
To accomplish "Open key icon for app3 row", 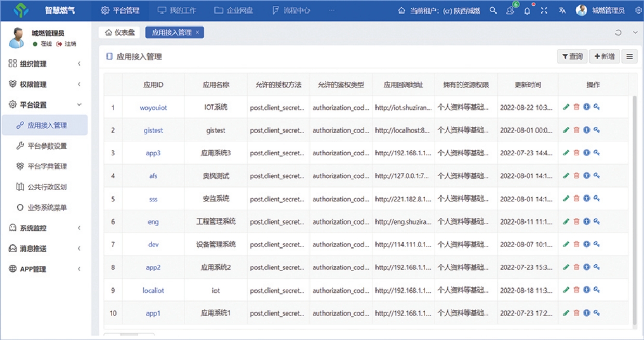I will [597, 153].
